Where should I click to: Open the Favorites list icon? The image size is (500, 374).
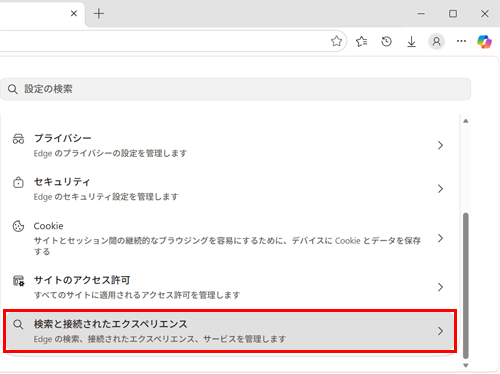click(361, 41)
